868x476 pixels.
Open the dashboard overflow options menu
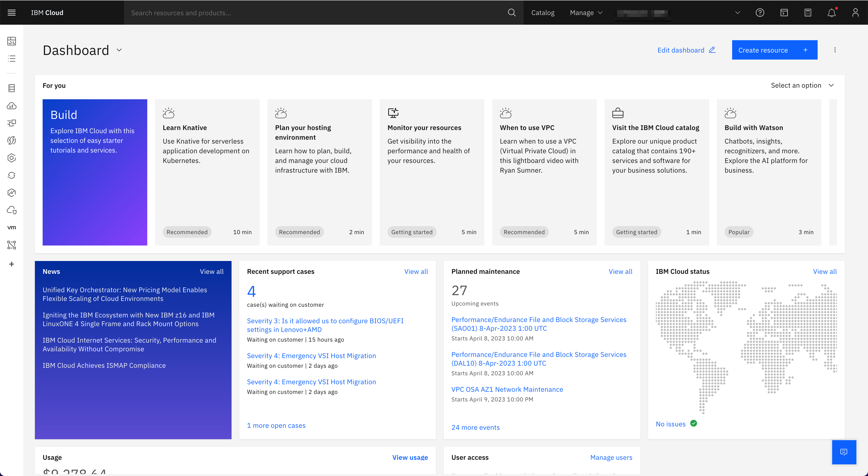835,50
